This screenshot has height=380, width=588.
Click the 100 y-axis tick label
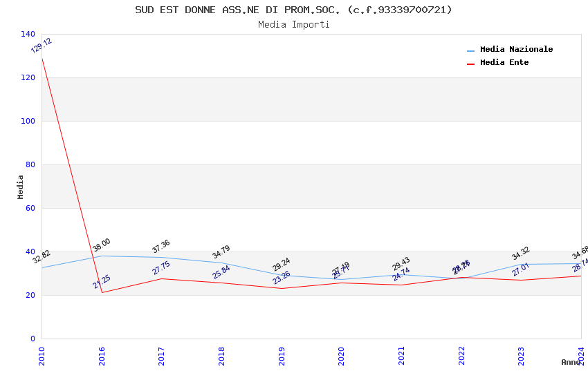(28, 121)
